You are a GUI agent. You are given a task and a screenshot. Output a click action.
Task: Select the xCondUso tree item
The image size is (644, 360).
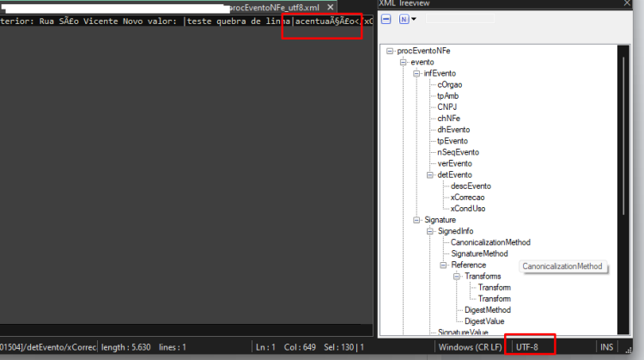tap(468, 209)
